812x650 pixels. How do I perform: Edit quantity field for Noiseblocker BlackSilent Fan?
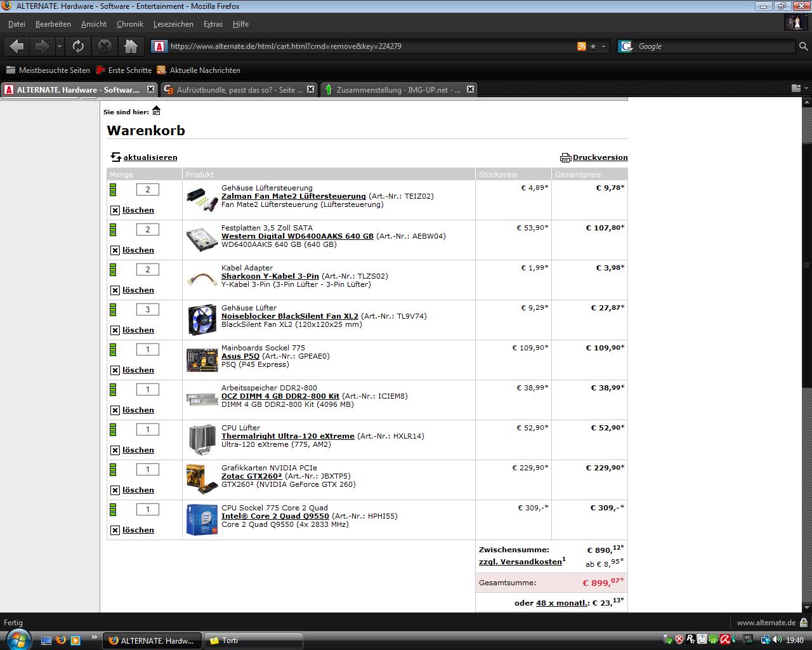148,310
